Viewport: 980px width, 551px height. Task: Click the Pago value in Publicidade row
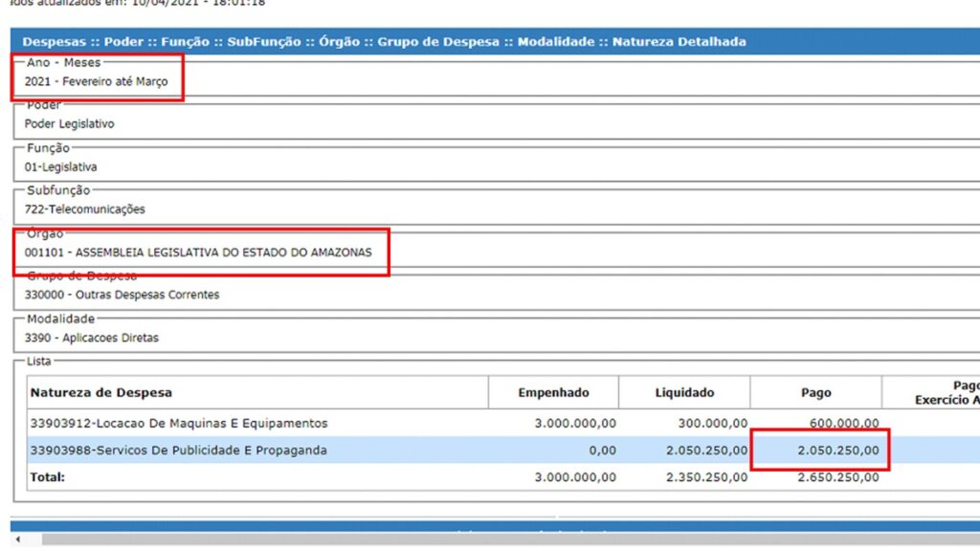click(x=838, y=450)
